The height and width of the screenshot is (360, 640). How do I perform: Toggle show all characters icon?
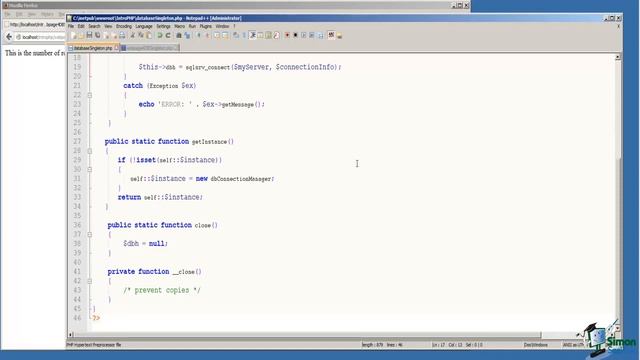point(244,36)
